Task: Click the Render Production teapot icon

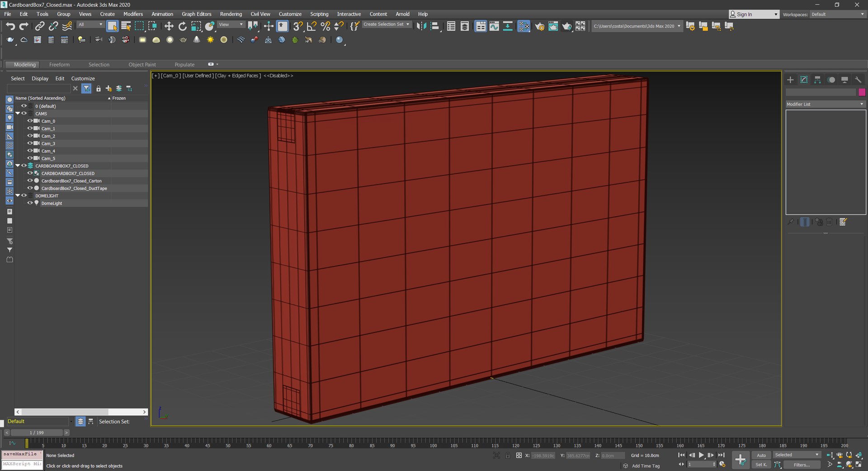Action: (566, 26)
